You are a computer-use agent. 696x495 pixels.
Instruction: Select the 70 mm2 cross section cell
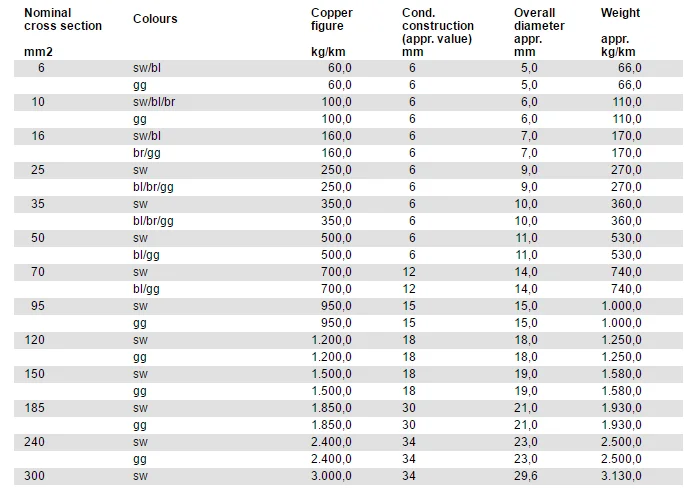click(38, 272)
